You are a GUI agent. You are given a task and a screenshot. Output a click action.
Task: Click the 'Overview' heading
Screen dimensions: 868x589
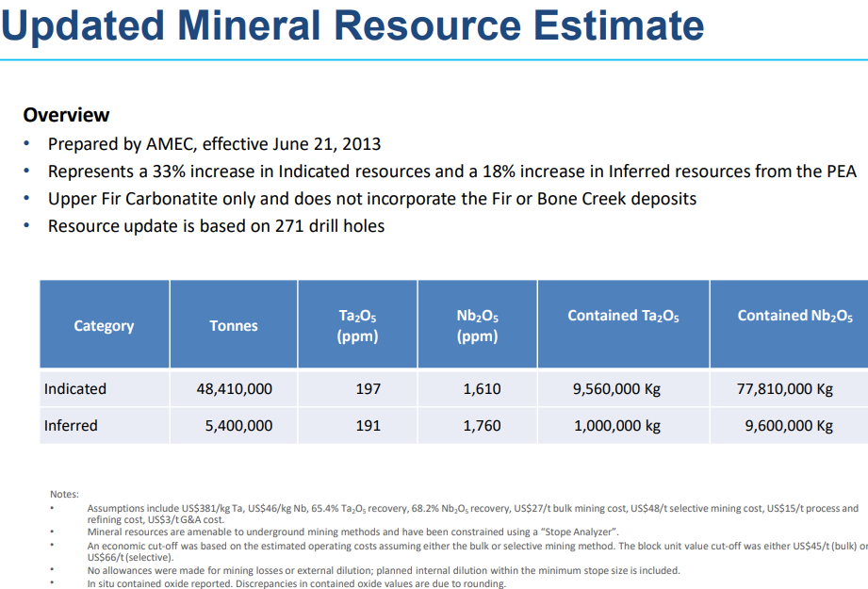click(66, 115)
